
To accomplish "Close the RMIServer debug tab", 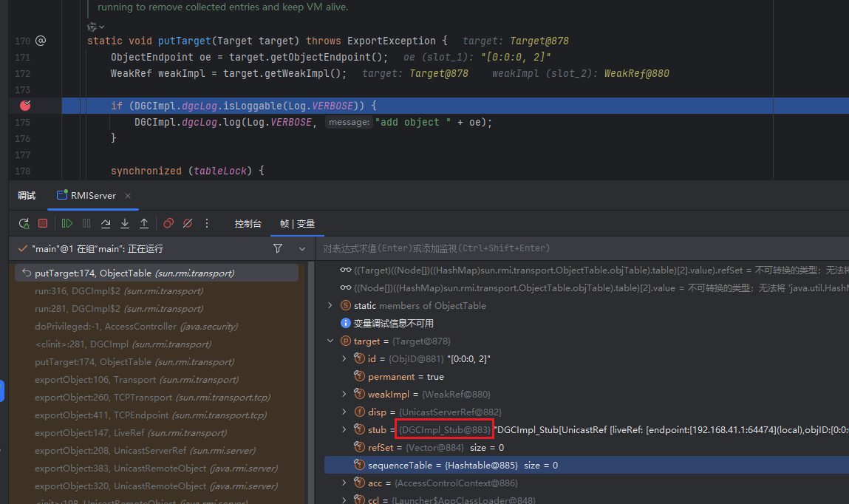I will 127,196.
